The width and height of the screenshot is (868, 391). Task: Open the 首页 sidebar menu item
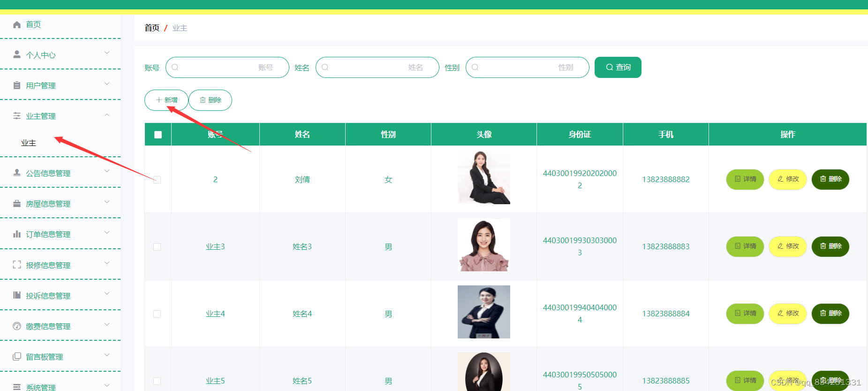(60, 24)
